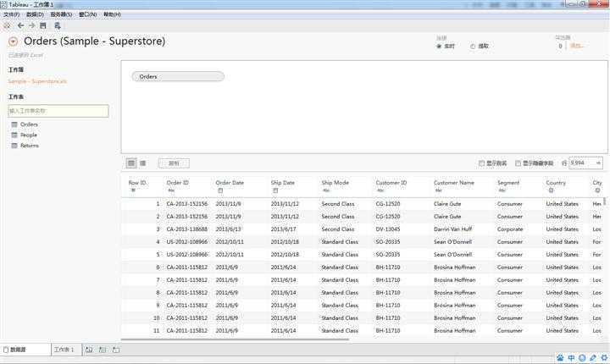Toggle the show aliases checkbox
This screenshot has height=364, width=610.
coord(481,163)
